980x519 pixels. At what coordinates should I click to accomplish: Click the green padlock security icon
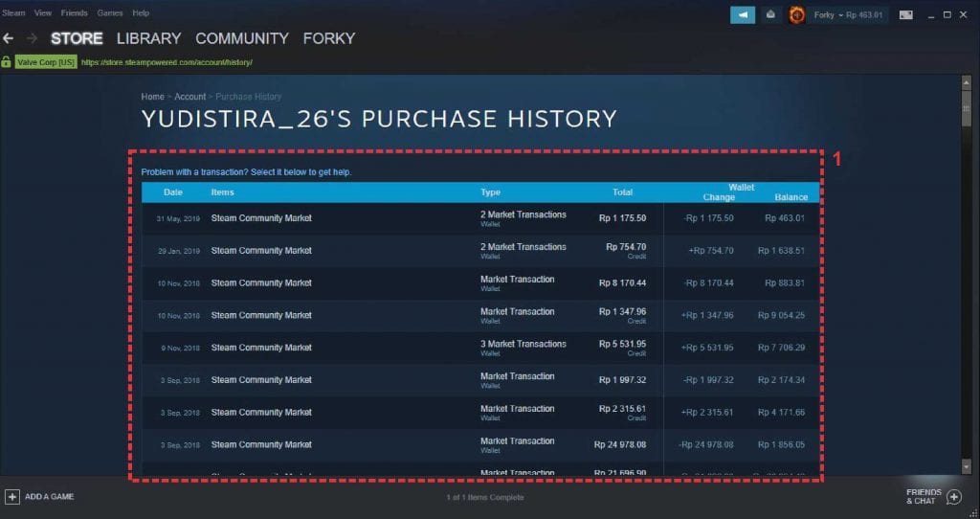tap(7, 62)
